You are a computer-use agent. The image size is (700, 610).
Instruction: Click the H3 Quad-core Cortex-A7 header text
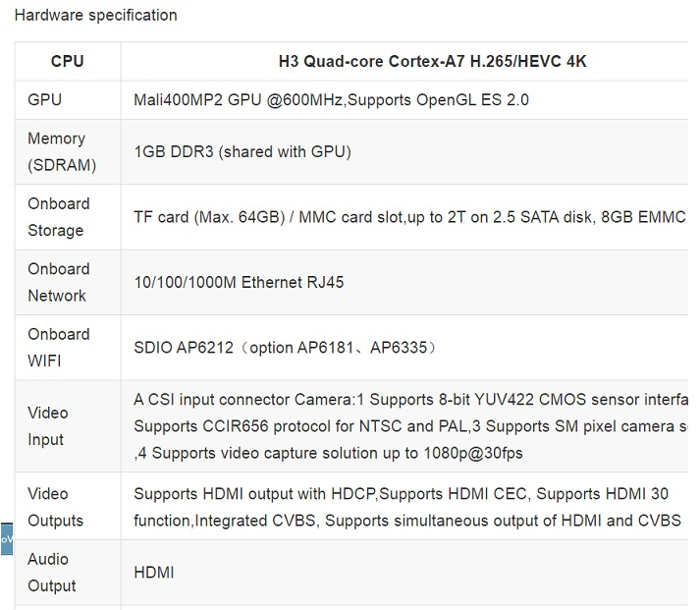point(432,61)
